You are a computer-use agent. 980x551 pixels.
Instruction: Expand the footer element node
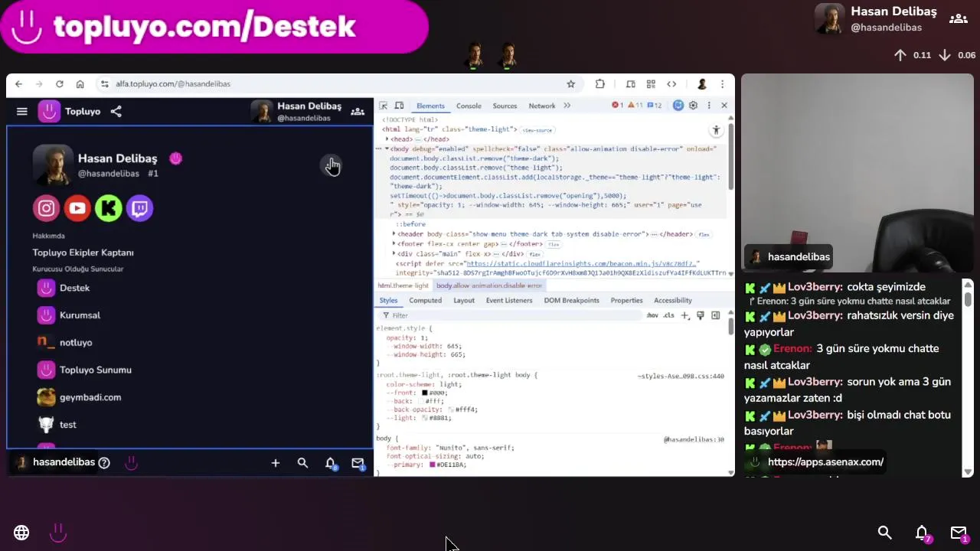pyautogui.click(x=394, y=244)
